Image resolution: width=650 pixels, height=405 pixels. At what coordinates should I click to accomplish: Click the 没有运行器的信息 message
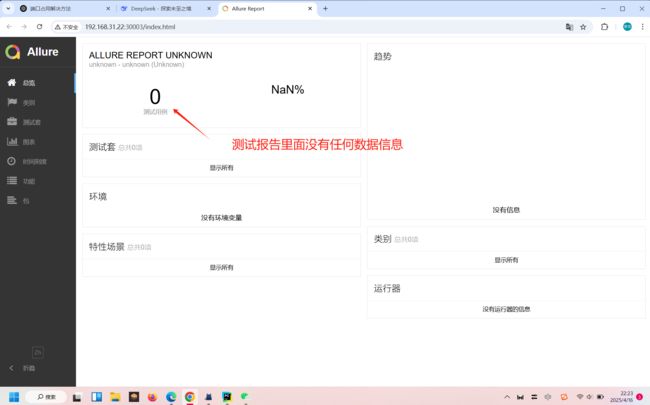tap(506, 309)
